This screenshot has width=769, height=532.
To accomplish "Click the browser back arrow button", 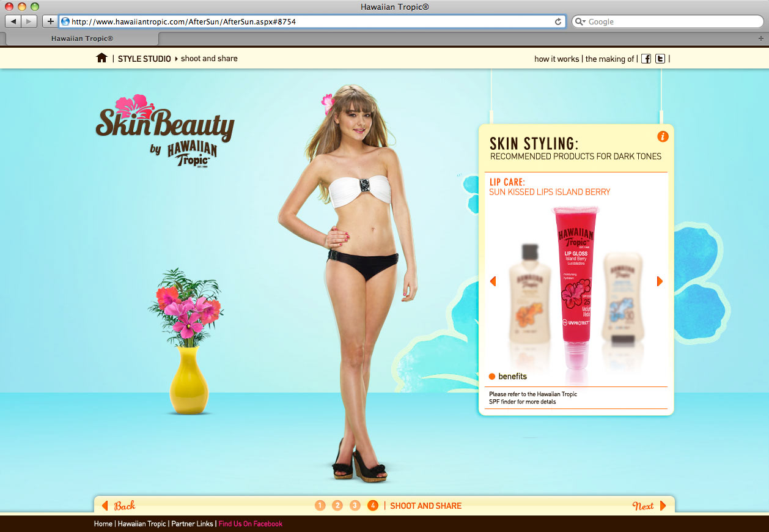I will point(13,21).
